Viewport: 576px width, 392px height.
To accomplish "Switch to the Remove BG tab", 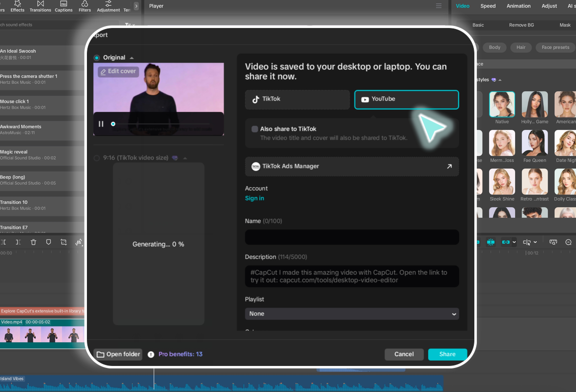I will click(521, 25).
